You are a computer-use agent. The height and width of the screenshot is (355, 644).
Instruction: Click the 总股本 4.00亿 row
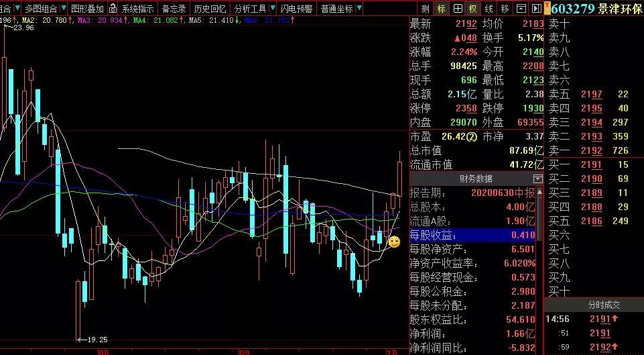pos(472,207)
